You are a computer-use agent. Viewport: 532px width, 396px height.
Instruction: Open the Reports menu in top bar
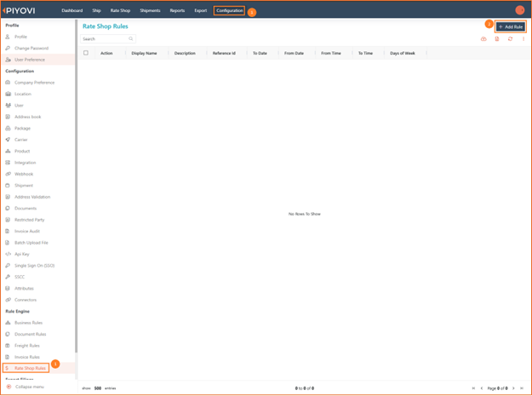pyautogui.click(x=177, y=11)
